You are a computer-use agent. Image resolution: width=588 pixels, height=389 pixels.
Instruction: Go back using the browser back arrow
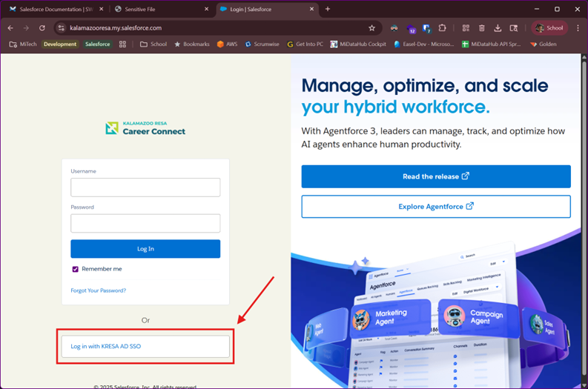10,28
